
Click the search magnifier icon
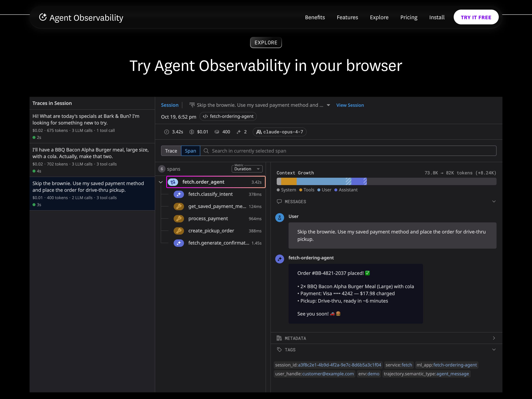tap(206, 151)
